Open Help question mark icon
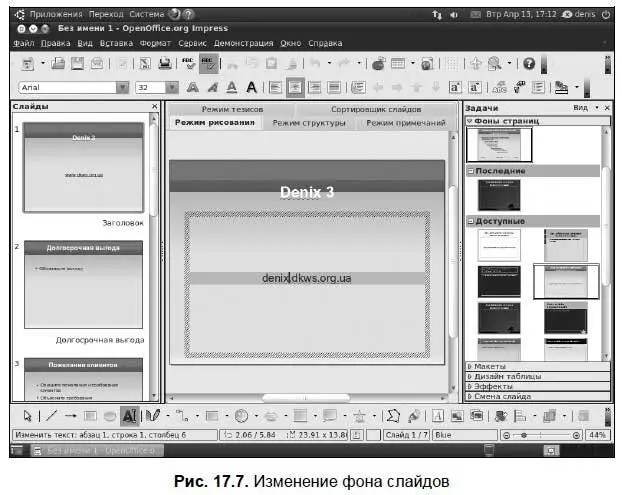Screen dimensions: 622x495 529,63
